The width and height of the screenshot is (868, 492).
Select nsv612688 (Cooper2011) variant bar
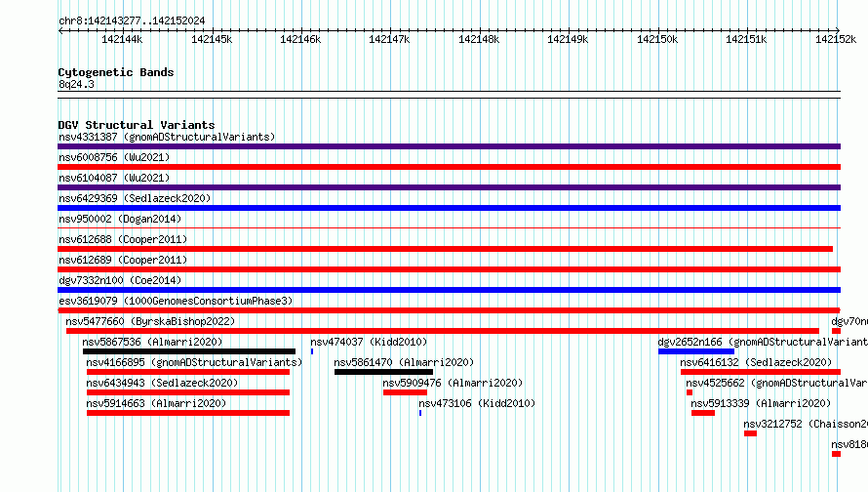[445, 249]
